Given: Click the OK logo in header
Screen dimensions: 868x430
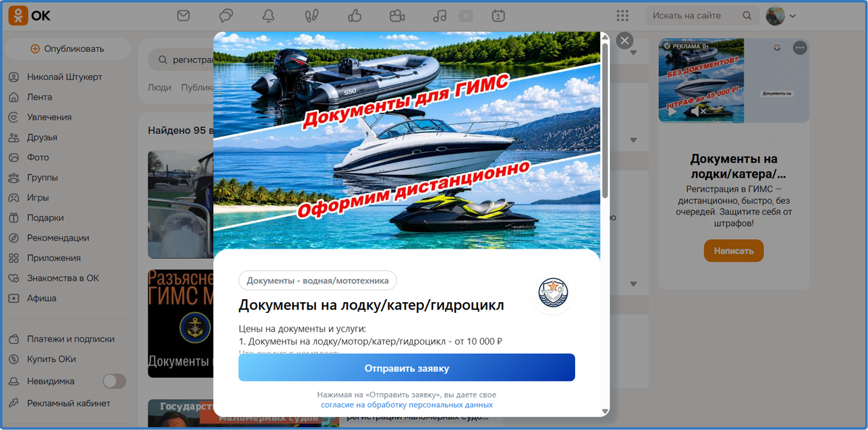Looking at the screenshot, I should click(29, 15).
